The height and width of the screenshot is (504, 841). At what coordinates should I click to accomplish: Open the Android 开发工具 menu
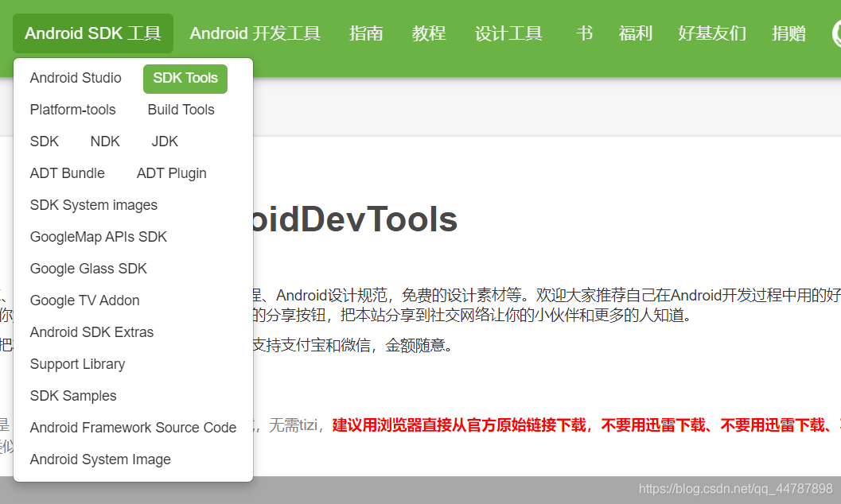[255, 33]
